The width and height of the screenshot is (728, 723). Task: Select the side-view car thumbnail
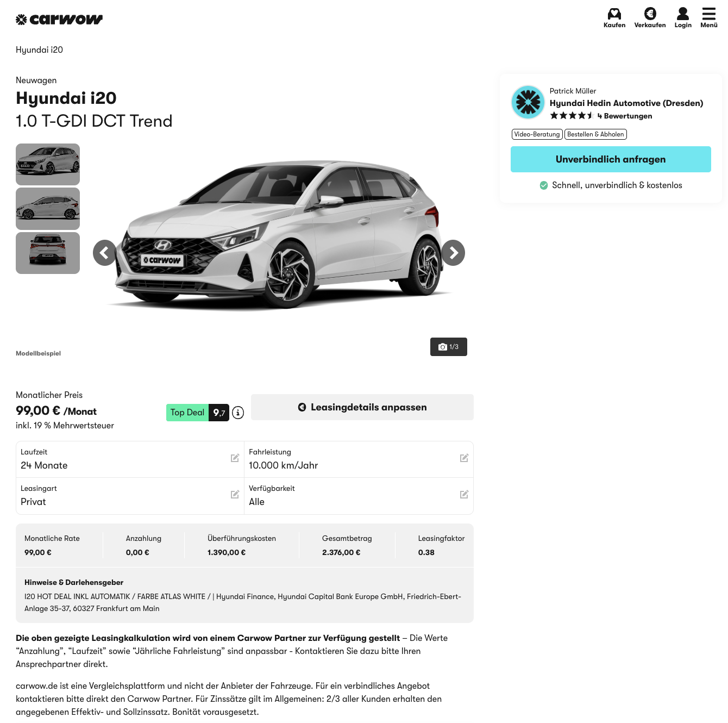click(48, 209)
